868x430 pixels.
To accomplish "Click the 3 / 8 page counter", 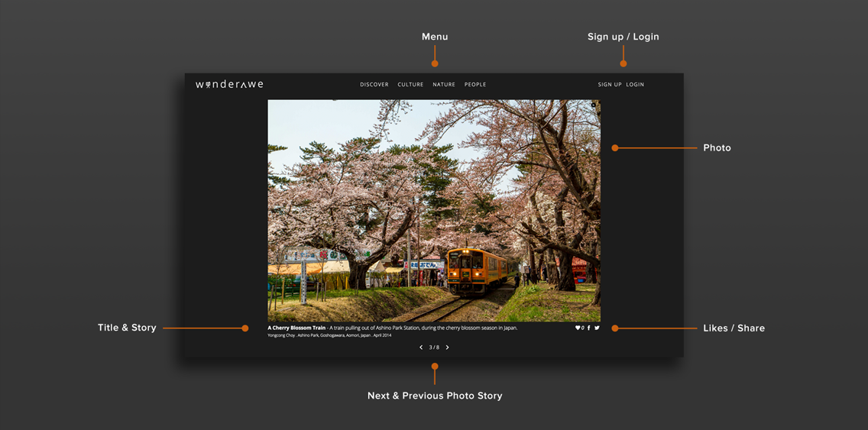I will [x=434, y=348].
